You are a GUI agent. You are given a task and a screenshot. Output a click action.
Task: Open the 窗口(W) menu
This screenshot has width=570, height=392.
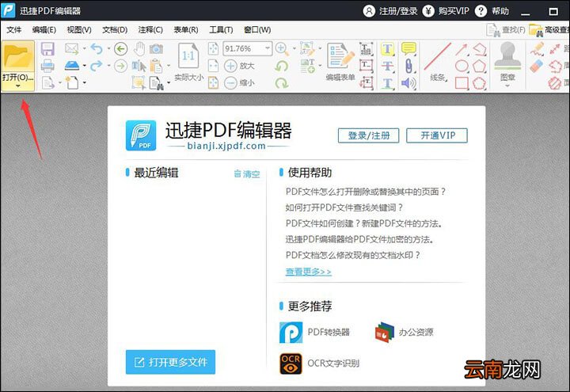coord(257,30)
